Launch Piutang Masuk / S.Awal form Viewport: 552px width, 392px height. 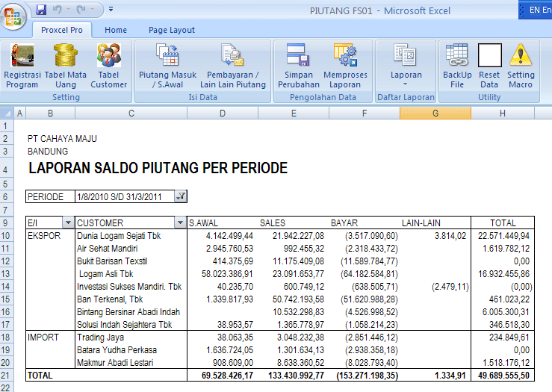coord(167,66)
